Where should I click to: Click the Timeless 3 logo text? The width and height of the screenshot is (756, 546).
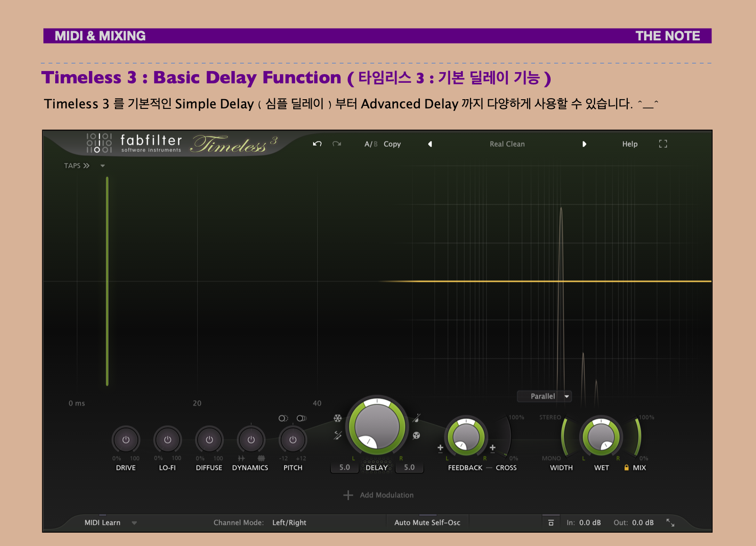point(234,144)
